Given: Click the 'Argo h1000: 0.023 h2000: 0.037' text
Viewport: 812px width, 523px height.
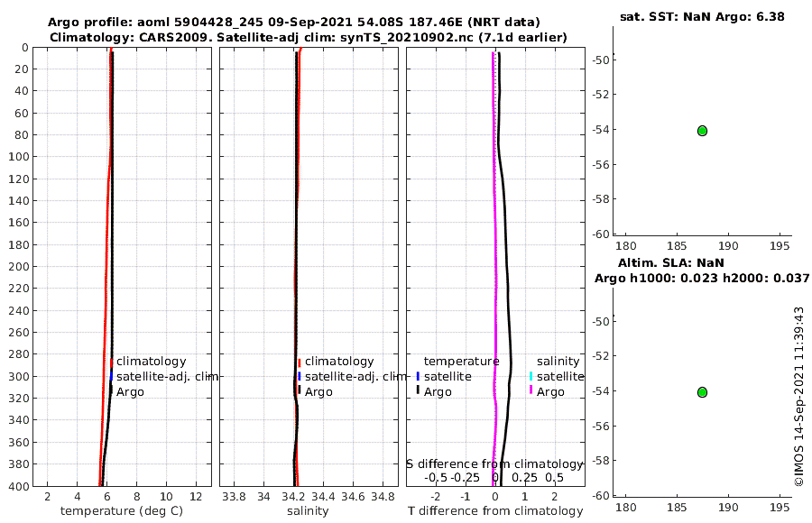Looking at the screenshot, I should (702, 278).
